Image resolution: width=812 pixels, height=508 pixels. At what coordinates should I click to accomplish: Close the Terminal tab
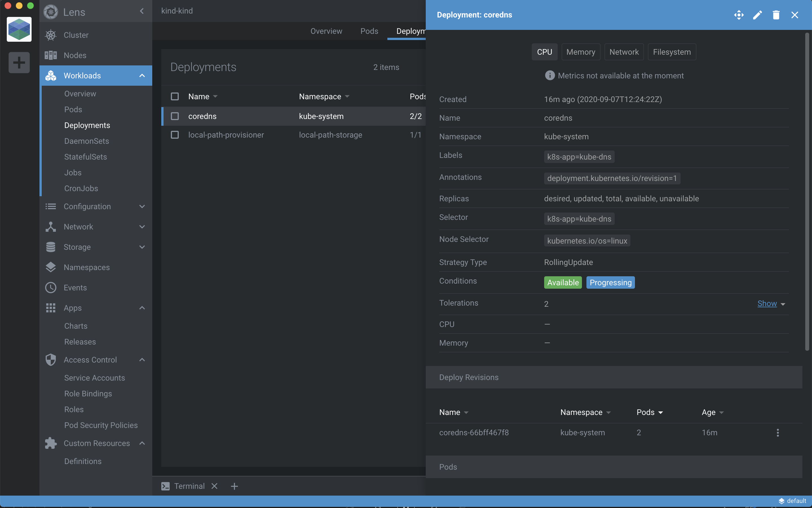pos(214,486)
